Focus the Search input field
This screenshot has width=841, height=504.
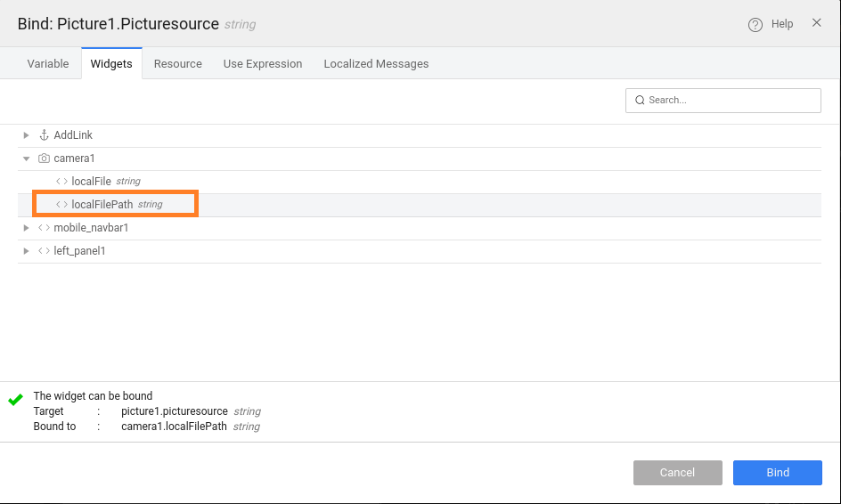click(731, 101)
